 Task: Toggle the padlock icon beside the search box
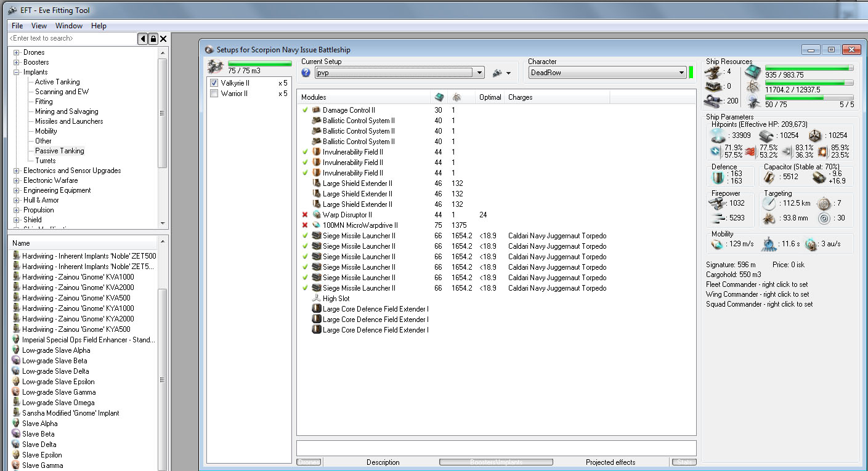pyautogui.click(x=153, y=39)
